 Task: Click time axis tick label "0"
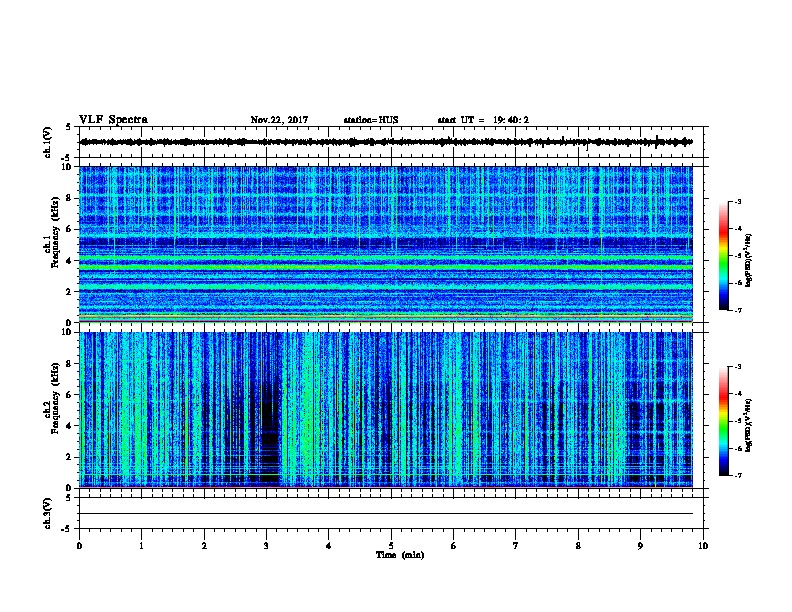79,546
